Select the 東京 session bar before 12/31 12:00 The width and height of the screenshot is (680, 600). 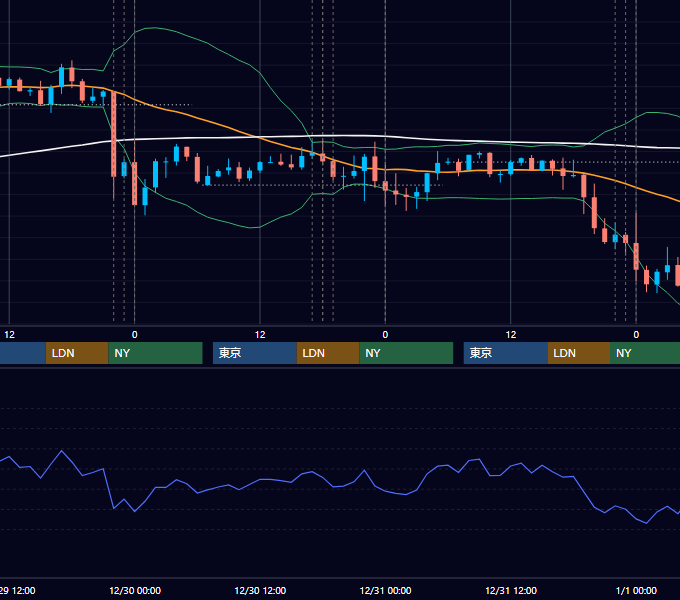tap(506, 353)
